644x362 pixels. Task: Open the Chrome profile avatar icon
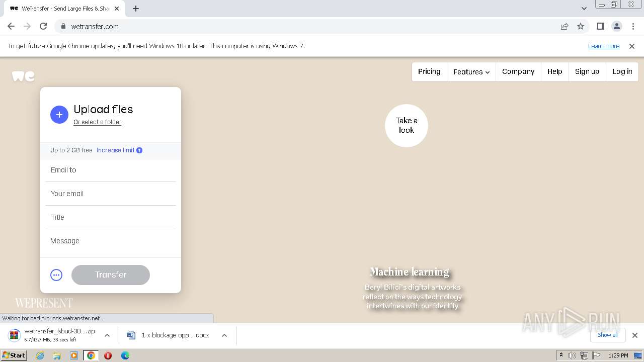(x=616, y=26)
